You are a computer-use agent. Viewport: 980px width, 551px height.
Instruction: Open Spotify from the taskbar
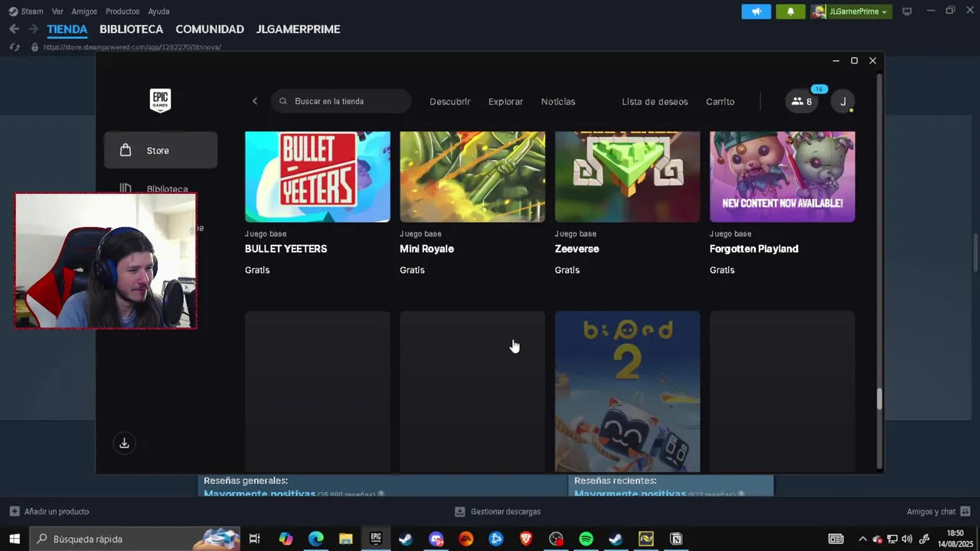pos(586,539)
